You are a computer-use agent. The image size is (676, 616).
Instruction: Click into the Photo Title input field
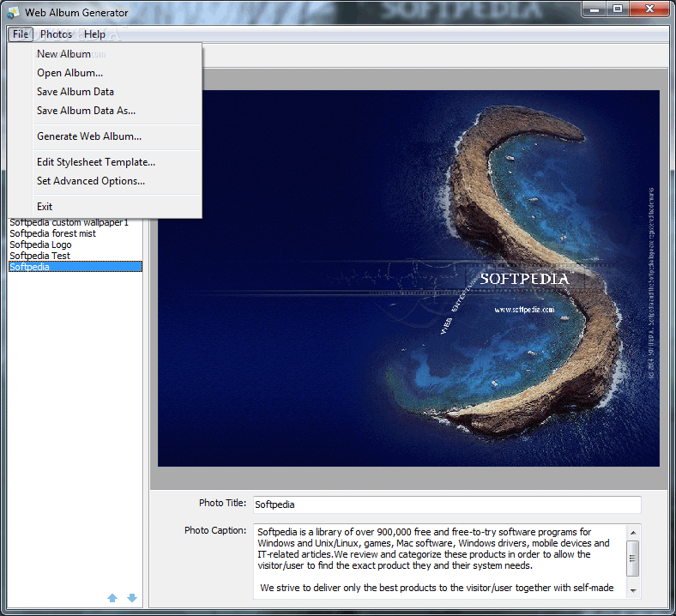coord(447,504)
